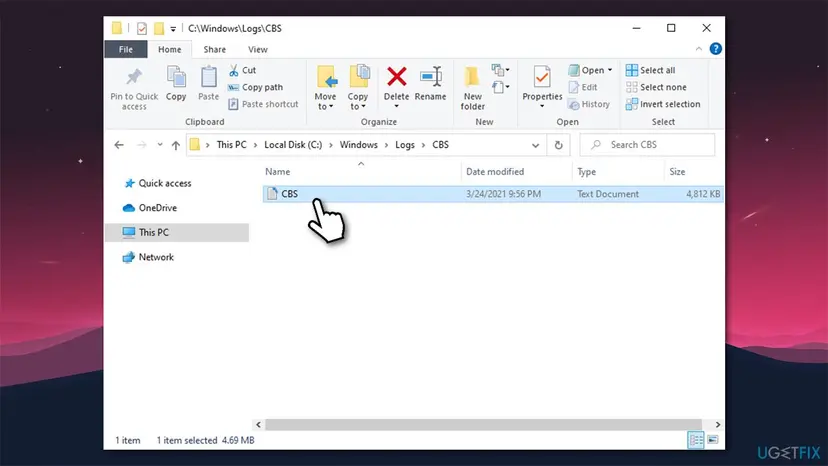Open recent locations dropdown
The height and width of the screenshot is (466, 828).
[x=159, y=145]
